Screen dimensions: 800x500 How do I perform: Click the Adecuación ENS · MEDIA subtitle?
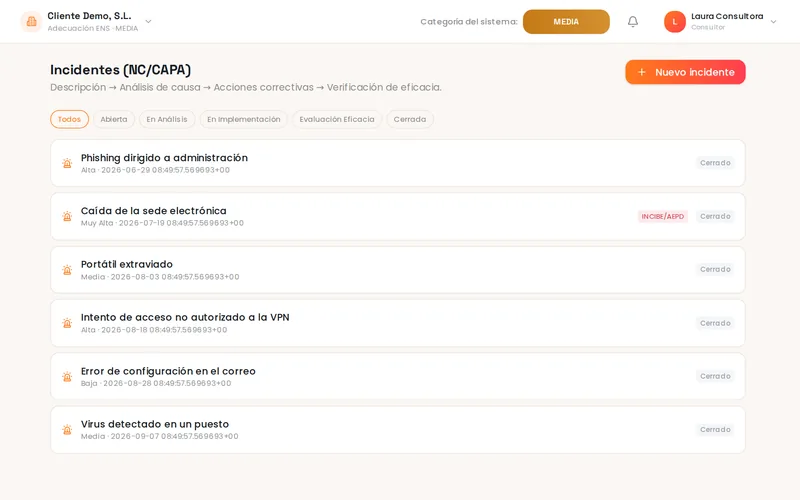click(93, 28)
